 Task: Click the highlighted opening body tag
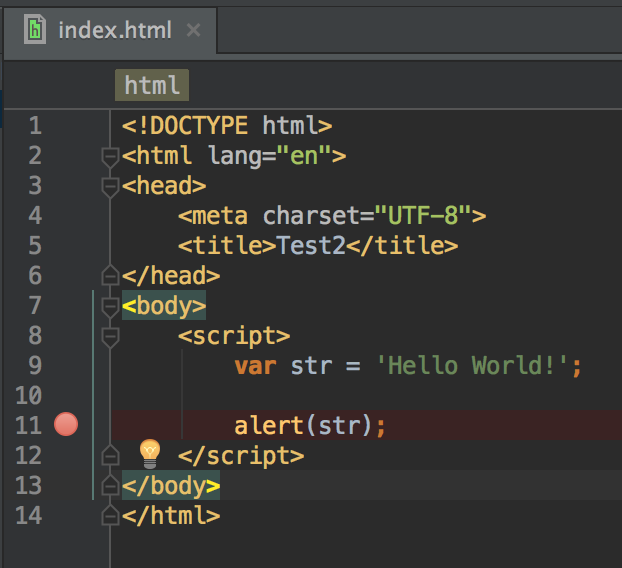tap(164, 306)
